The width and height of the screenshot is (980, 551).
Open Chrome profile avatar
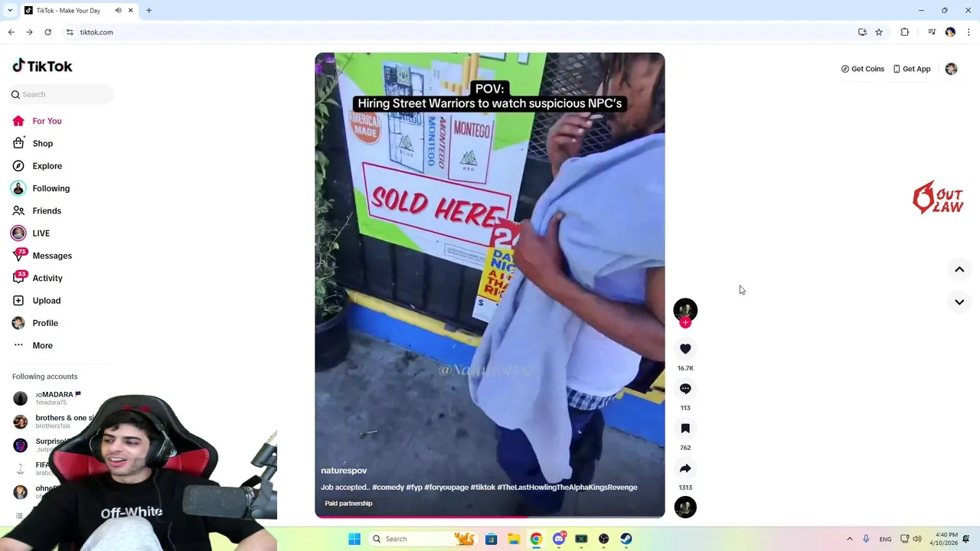tap(950, 32)
